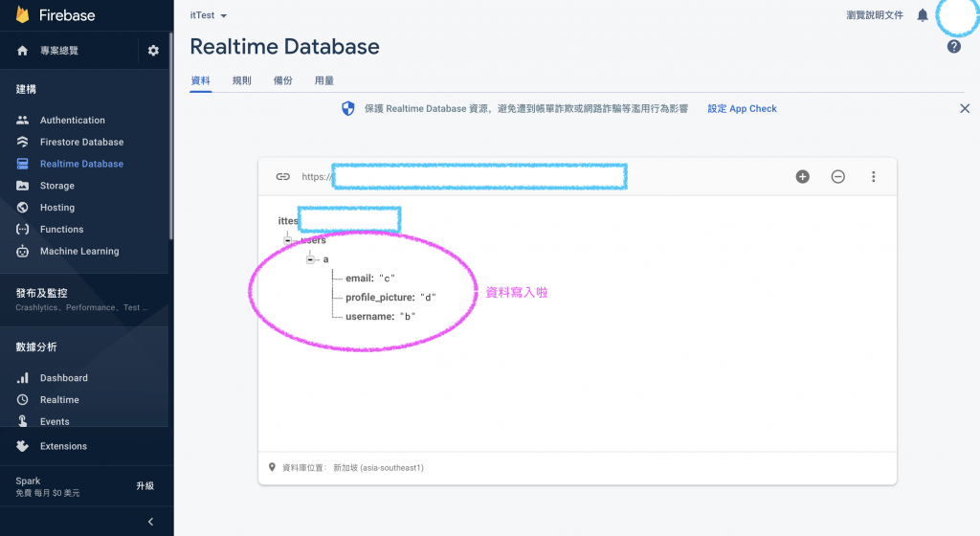Click the minus collapse icon in toolbar
Image resolution: width=980 pixels, height=536 pixels.
click(838, 177)
